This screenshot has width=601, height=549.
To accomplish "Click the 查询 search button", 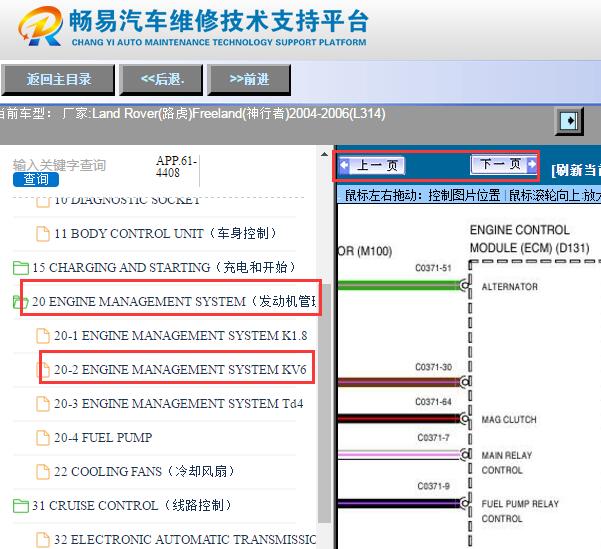I will click(x=36, y=179).
